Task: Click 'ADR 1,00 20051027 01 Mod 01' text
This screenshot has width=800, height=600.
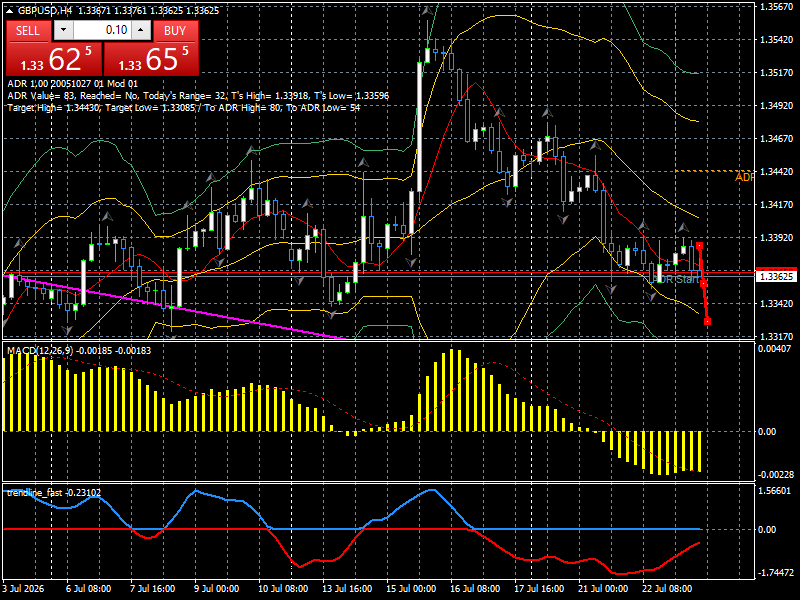Action: click(x=72, y=84)
